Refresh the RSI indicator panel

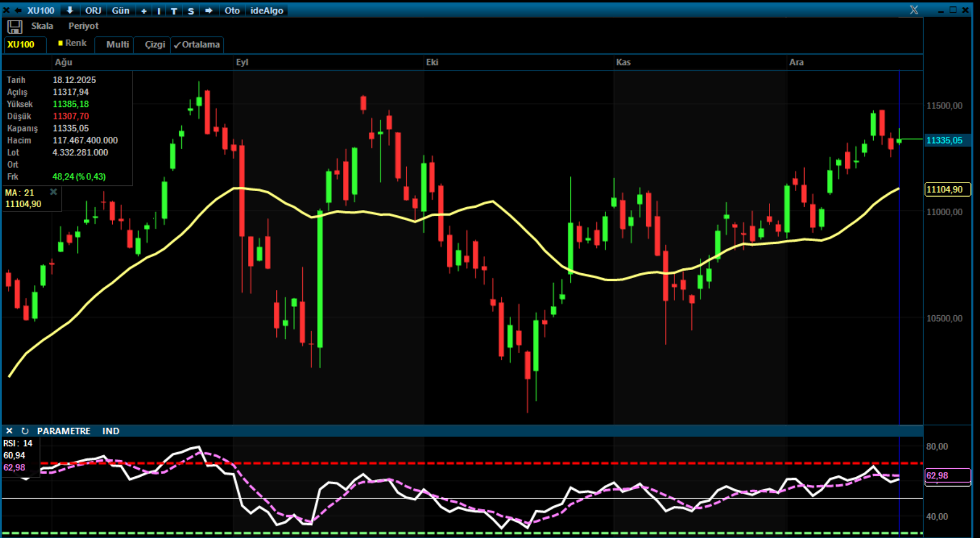click(25, 431)
